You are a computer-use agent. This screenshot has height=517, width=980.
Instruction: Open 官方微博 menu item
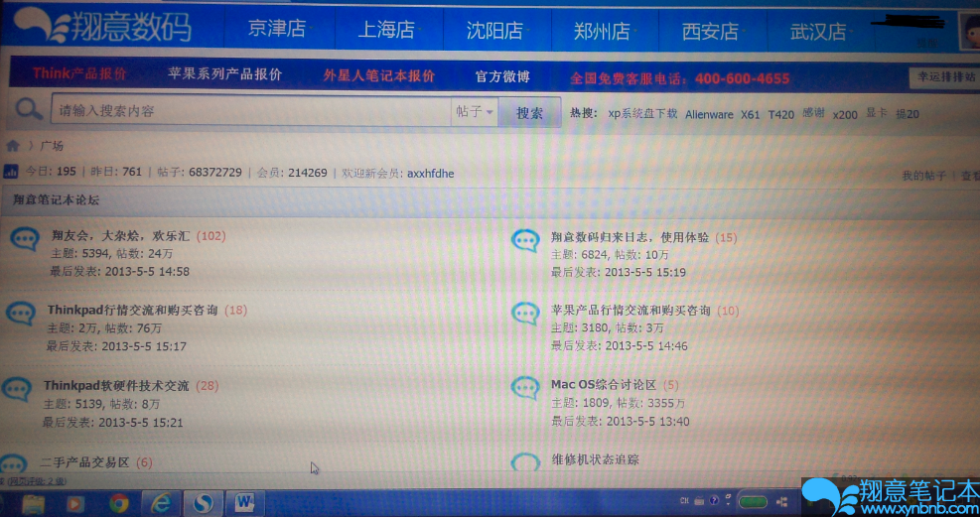point(502,76)
